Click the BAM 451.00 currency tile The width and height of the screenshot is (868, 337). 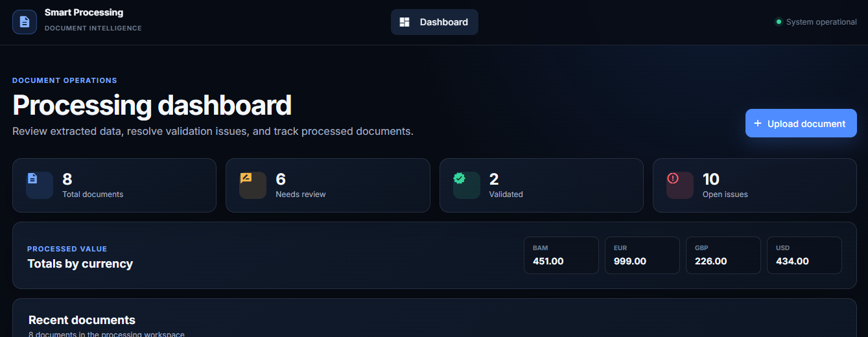pyautogui.click(x=561, y=255)
